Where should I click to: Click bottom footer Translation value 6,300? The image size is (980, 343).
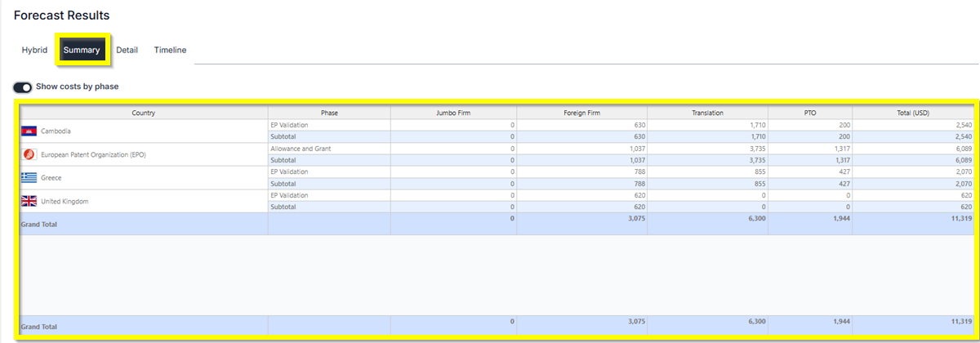click(x=755, y=322)
